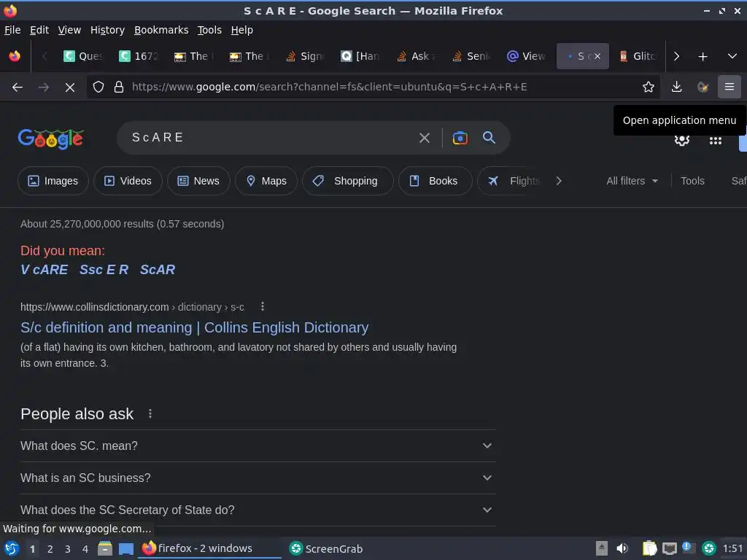Switch to workspace 2
Viewport: 747px width, 560px height.
coord(50,549)
